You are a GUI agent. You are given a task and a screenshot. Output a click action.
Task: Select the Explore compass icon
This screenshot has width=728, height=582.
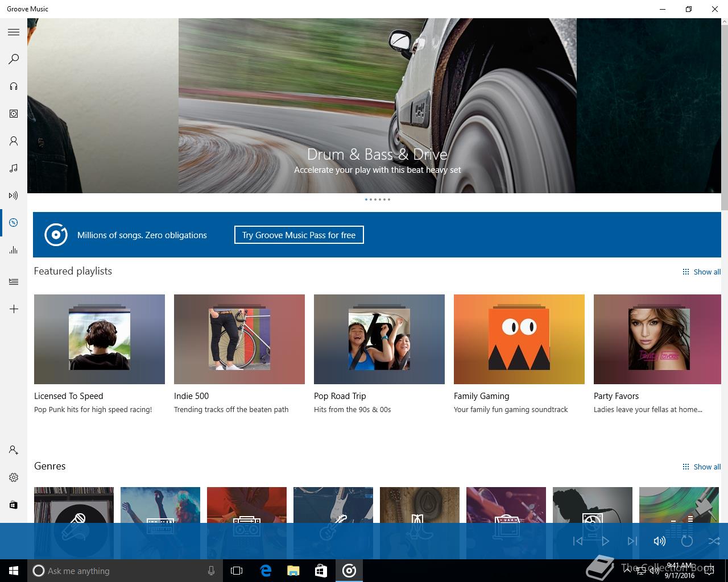pos(14,223)
